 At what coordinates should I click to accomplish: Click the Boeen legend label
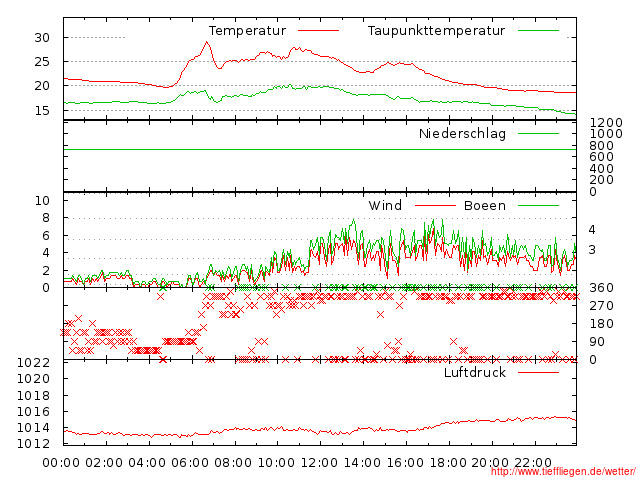[484, 206]
